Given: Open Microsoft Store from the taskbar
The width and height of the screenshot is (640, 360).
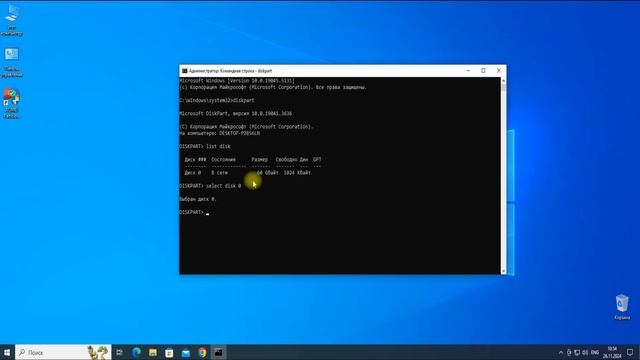Looking at the screenshot, I should coord(169,352).
